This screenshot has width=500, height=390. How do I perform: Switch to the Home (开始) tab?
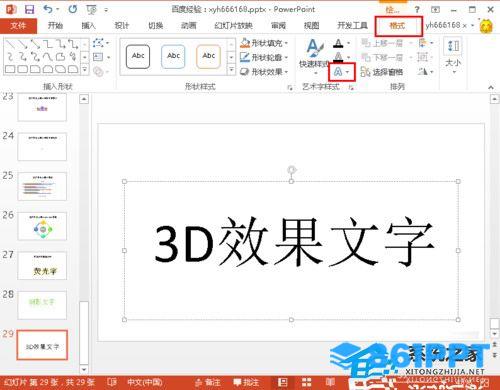55,25
